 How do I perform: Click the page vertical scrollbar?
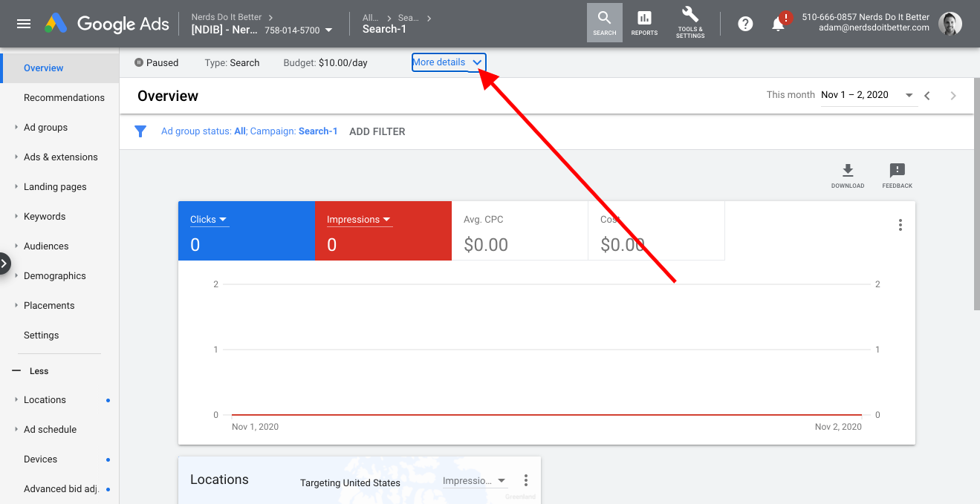coord(976,193)
